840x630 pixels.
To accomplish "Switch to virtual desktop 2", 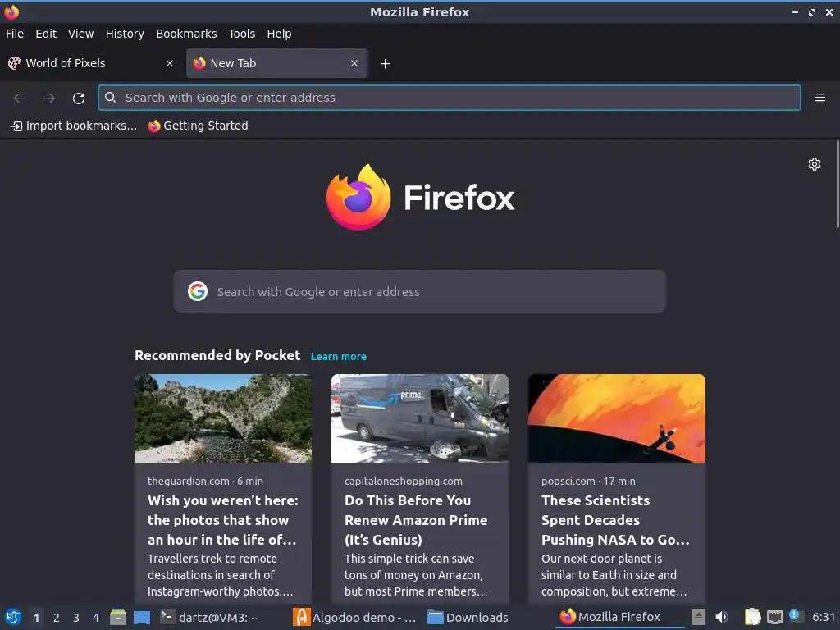I will click(x=57, y=618).
